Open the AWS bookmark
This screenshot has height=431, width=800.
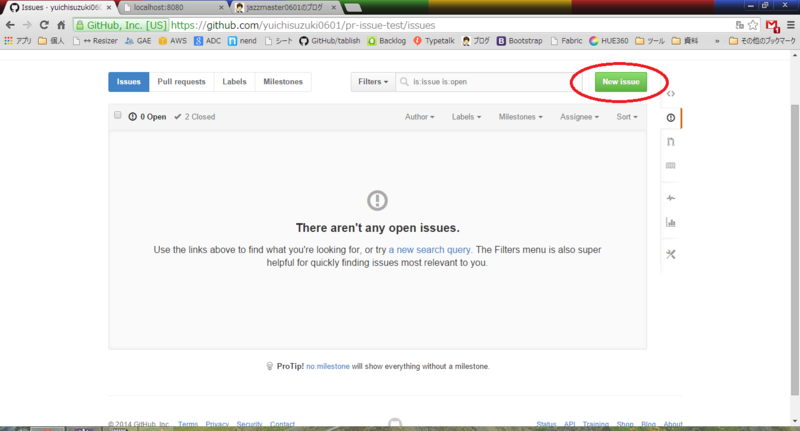point(172,41)
